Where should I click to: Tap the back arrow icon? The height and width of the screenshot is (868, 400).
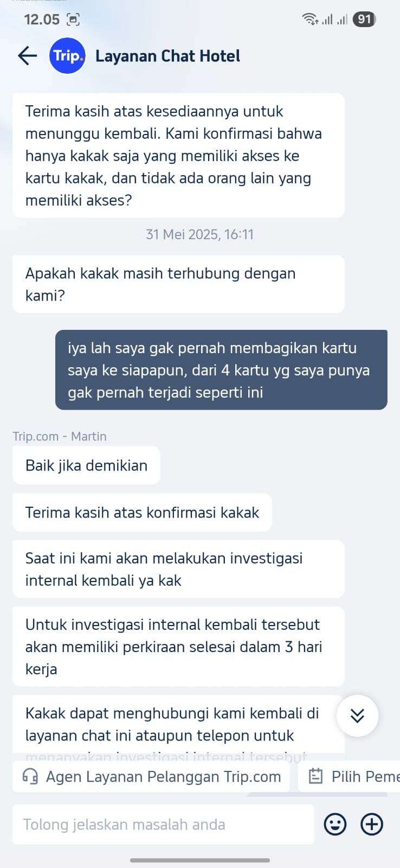pyautogui.click(x=27, y=55)
